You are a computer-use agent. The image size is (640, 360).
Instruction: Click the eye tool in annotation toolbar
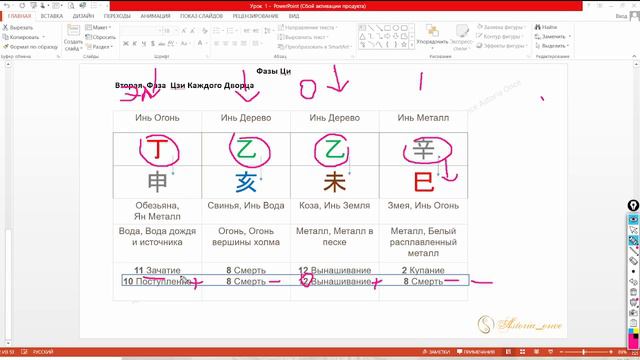[633, 219]
